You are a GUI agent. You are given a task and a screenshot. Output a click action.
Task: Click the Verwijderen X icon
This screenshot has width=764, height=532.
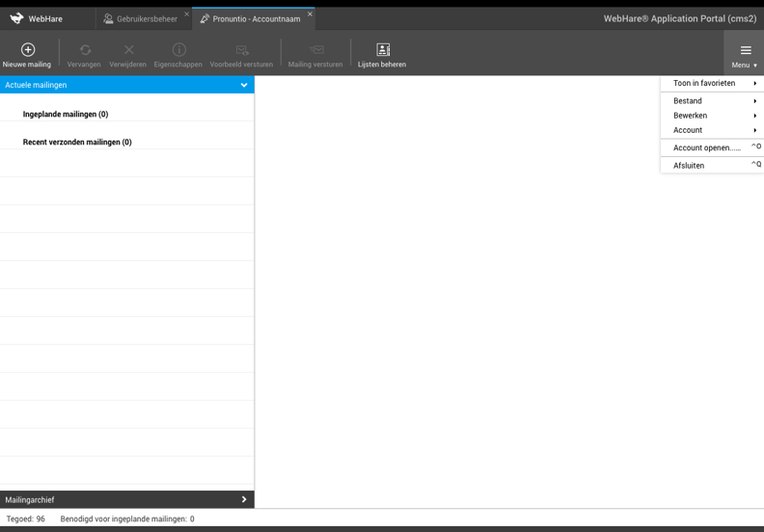[x=128, y=50]
